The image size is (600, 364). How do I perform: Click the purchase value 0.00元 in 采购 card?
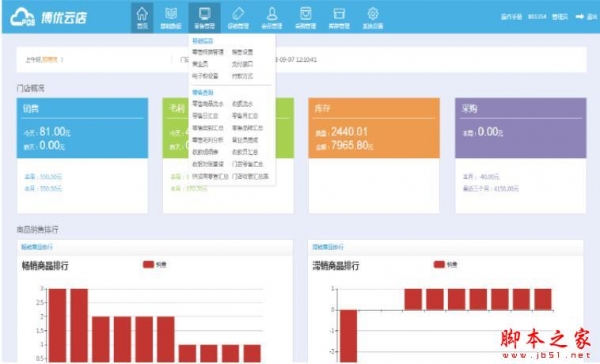490,132
